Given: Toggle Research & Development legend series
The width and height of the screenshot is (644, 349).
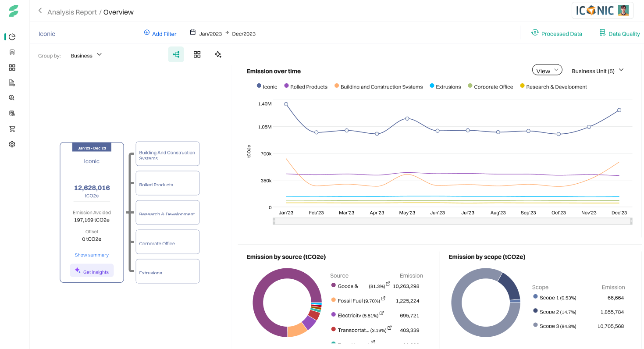Looking at the screenshot, I should click(554, 87).
